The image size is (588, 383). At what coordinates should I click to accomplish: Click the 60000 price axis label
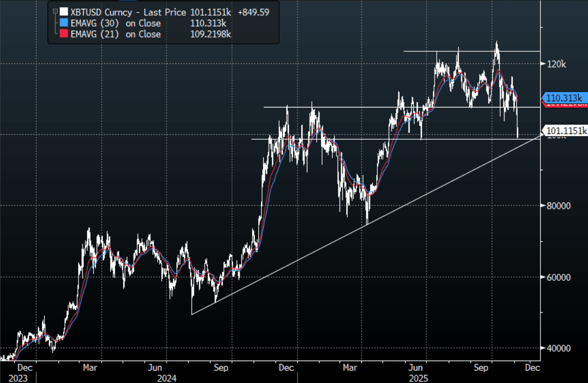(x=559, y=277)
